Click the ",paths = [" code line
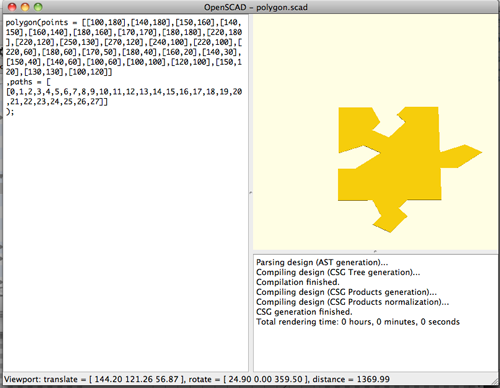 tap(28, 82)
